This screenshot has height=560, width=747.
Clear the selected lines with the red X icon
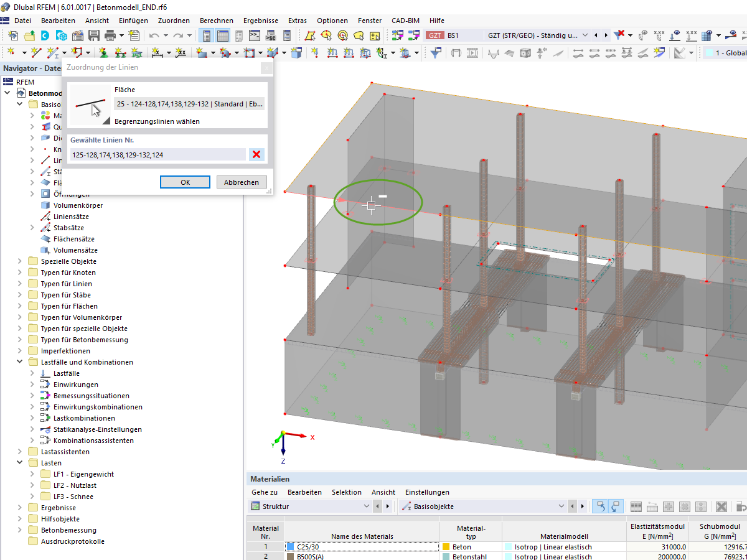[256, 154]
